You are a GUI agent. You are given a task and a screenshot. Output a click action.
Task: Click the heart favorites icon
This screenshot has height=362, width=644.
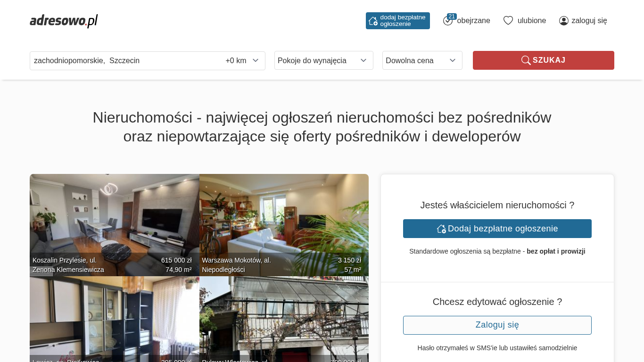508,21
